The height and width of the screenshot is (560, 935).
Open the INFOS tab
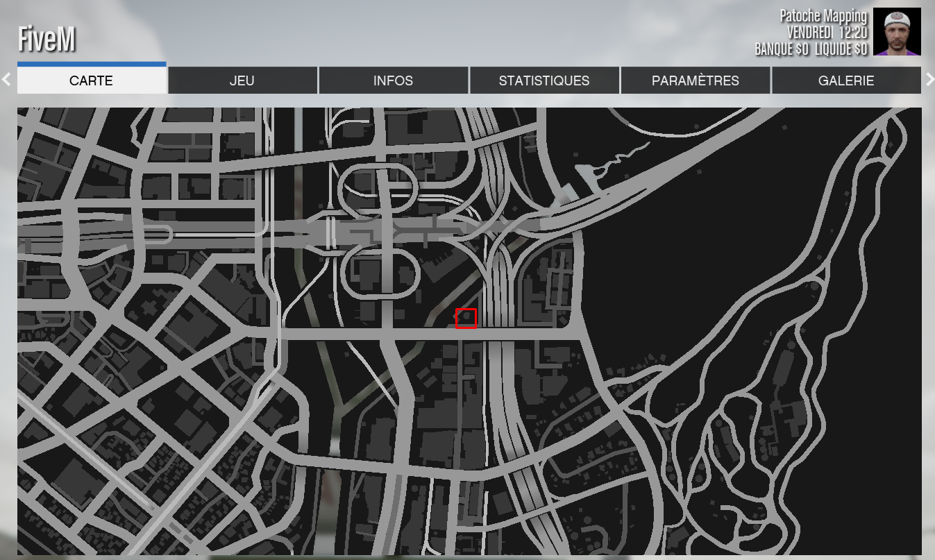tap(393, 80)
